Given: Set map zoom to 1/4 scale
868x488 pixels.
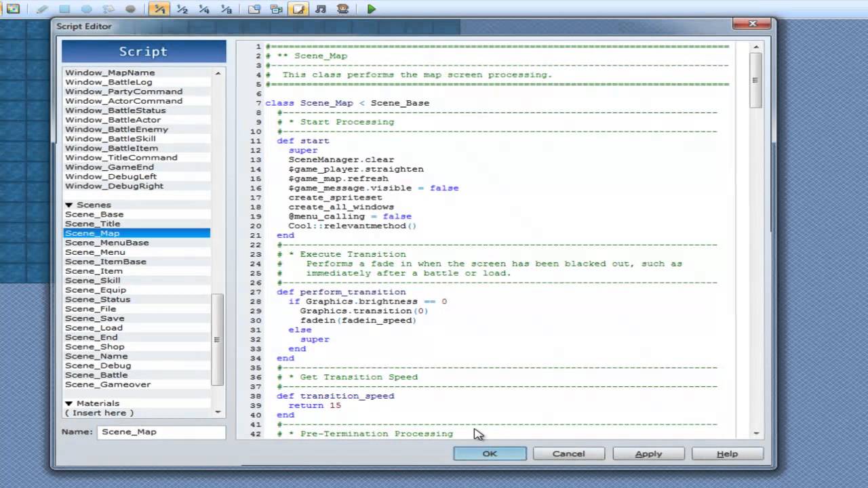Looking at the screenshot, I should click(x=204, y=9).
